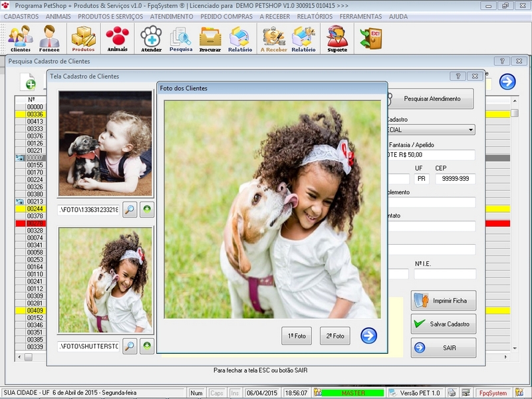Click the Exit door icon
The width and height of the screenshot is (532, 399).
click(371, 39)
